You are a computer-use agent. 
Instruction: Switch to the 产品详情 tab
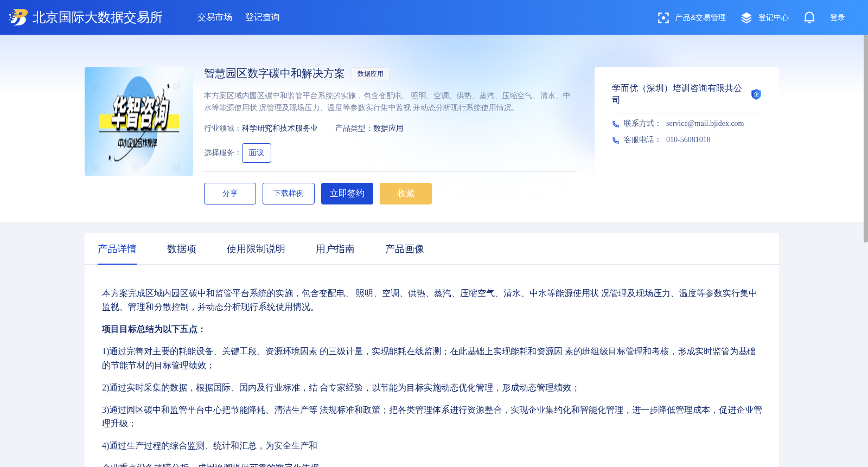117,249
